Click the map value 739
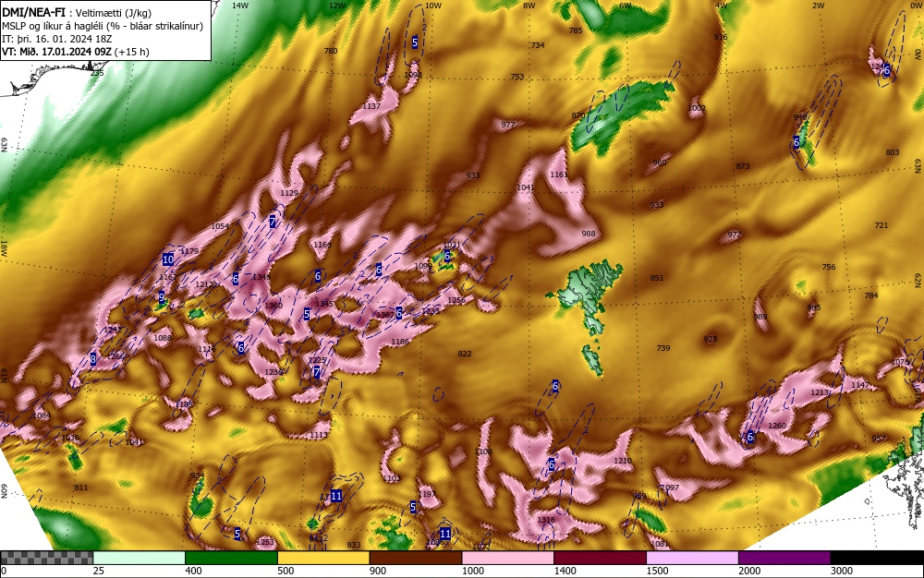924x578 pixels. (x=663, y=348)
